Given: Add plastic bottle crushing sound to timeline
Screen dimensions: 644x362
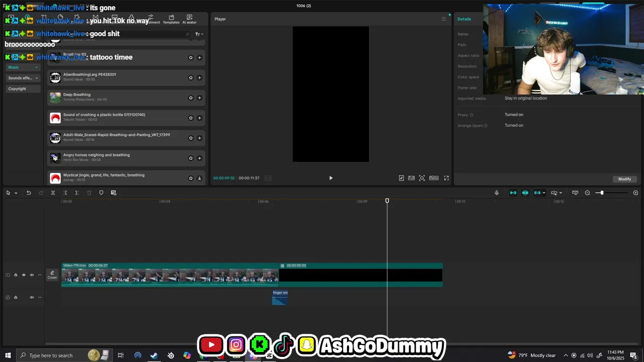Looking at the screenshot, I should (x=199, y=118).
